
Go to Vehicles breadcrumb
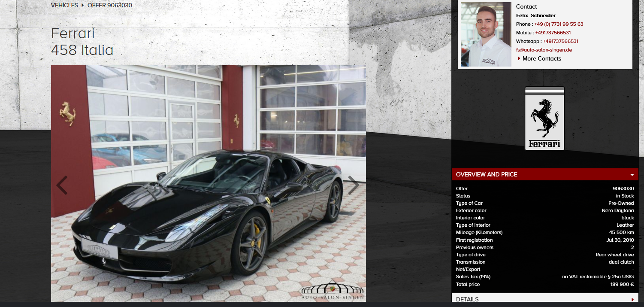pyautogui.click(x=64, y=5)
